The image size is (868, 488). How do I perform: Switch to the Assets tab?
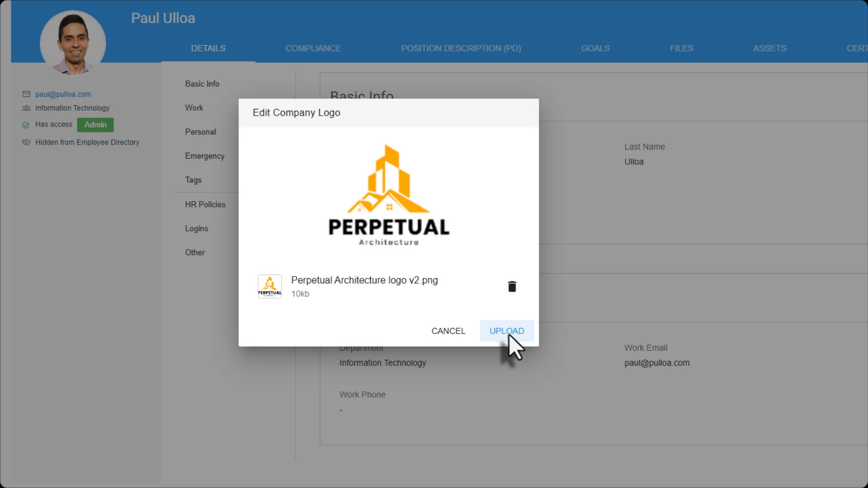click(769, 48)
